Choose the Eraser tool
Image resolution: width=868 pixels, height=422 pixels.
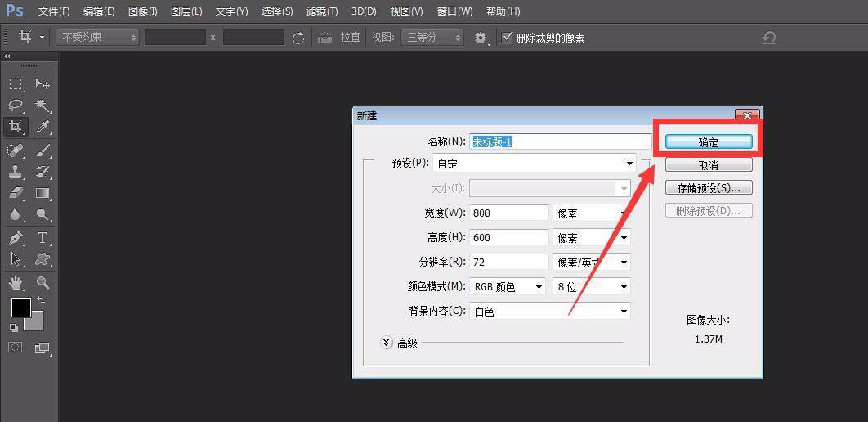(16, 194)
